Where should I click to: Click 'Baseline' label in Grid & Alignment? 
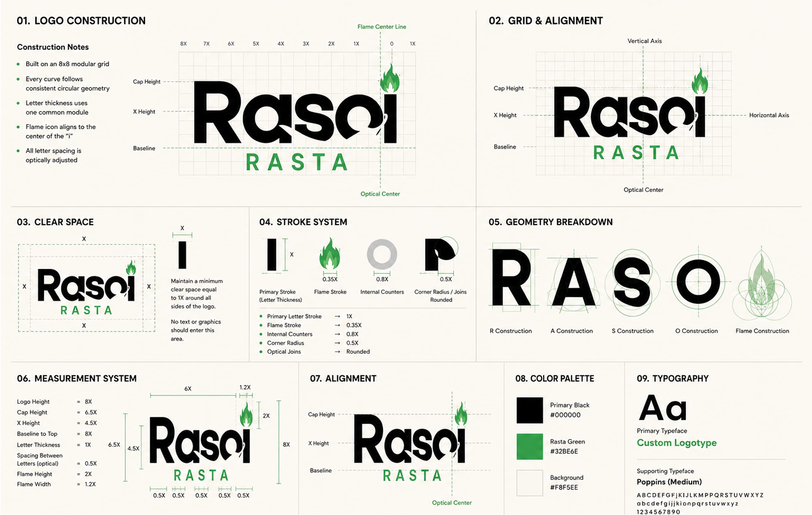coord(505,147)
